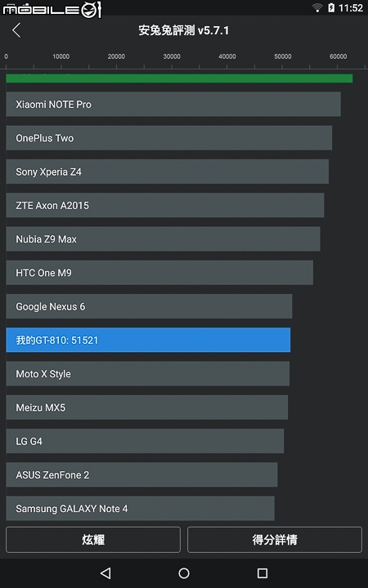Tap the back arrow icon

16,30
